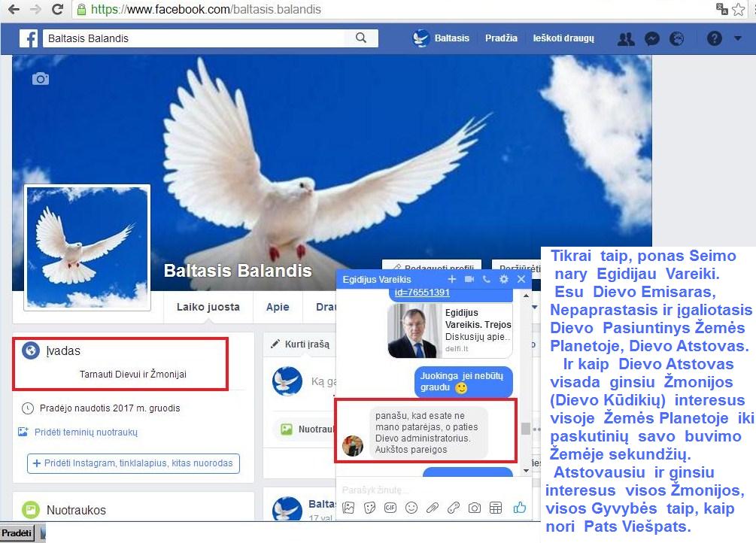
Task: Attach a photo in the chat toolbar
Action: tap(348, 508)
